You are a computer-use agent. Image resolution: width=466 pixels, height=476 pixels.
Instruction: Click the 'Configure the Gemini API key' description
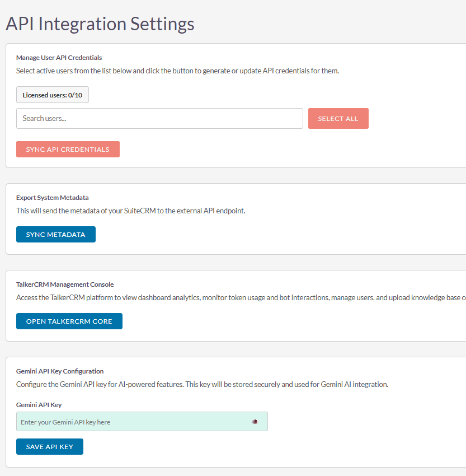coord(202,384)
